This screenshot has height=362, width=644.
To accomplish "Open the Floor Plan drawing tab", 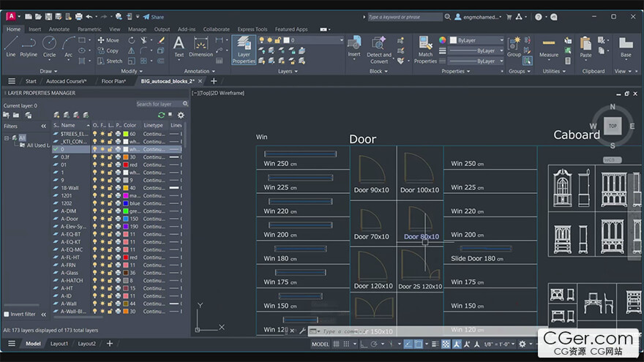I will [113, 81].
